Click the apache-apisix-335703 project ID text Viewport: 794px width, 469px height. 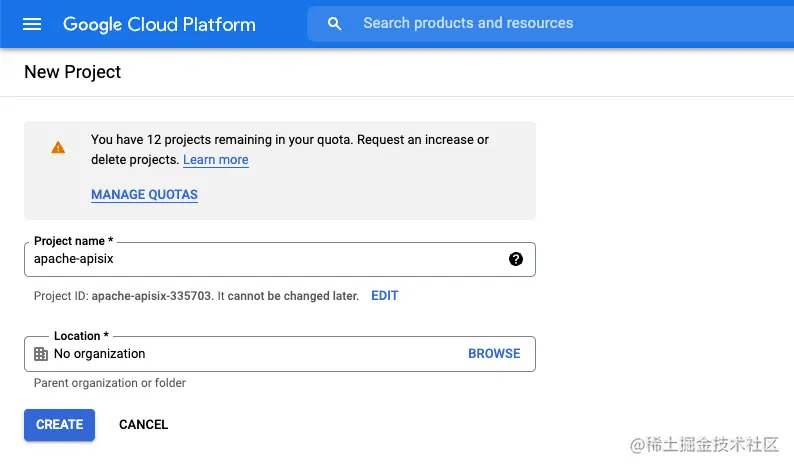[x=151, y=296]
